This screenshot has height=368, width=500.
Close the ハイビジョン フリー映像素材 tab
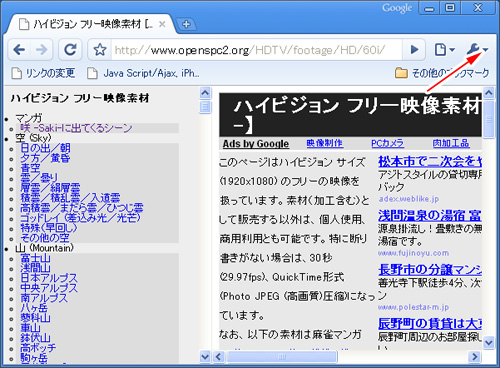(x=162, y=24)
